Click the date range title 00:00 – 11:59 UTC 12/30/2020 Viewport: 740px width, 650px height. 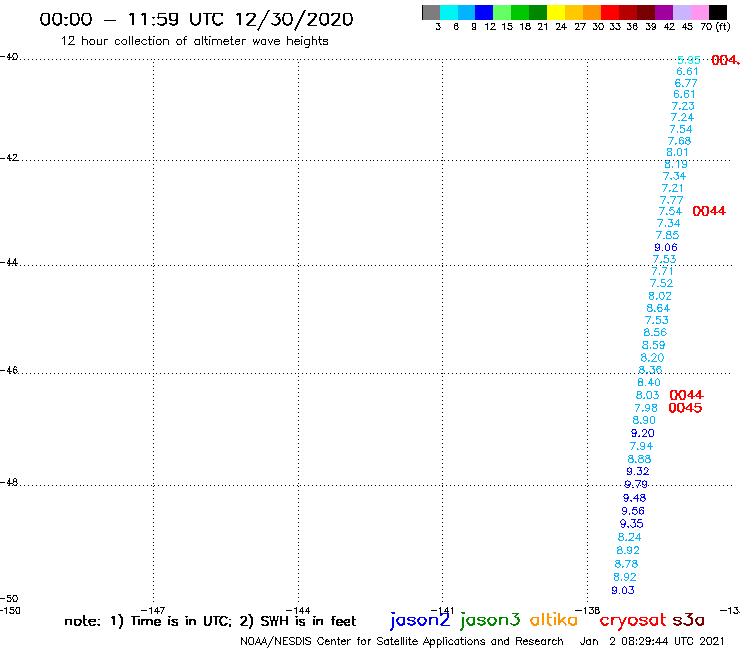tap(196, 20)
